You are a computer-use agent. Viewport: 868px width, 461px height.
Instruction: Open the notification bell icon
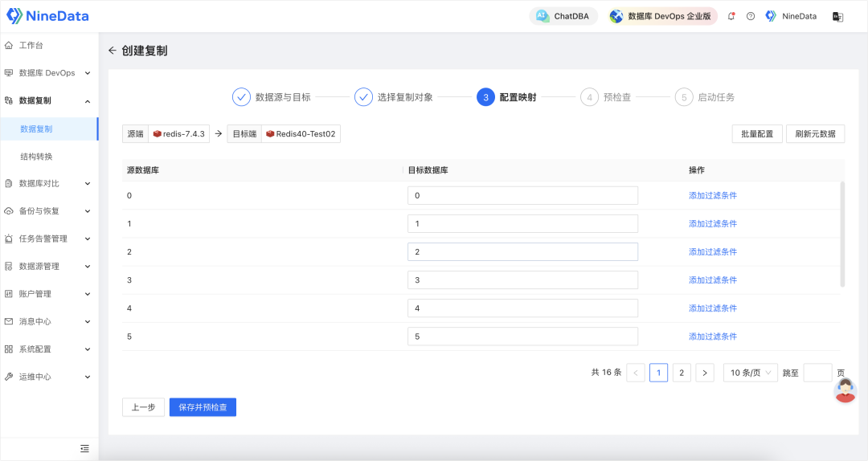pos(731,16)
